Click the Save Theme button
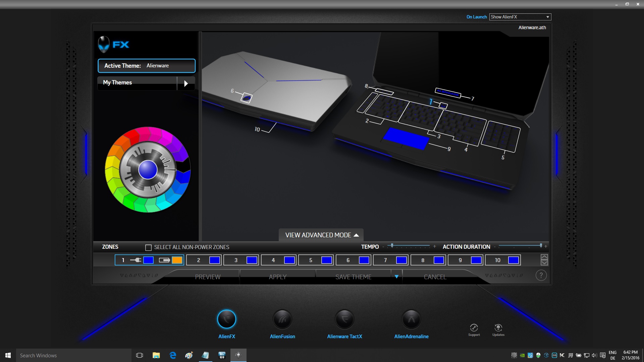 (353, 277)
